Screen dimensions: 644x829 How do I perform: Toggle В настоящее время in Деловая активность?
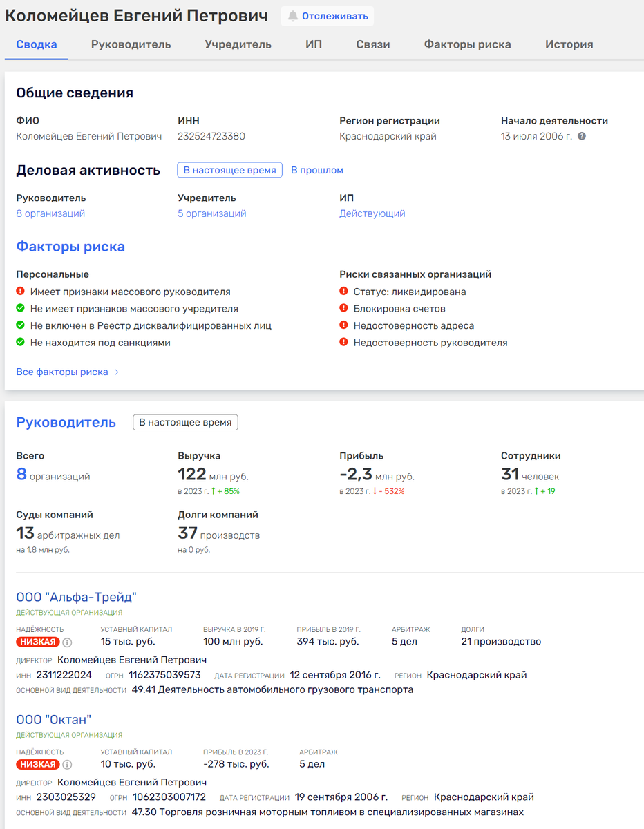[x=230, y=170]
